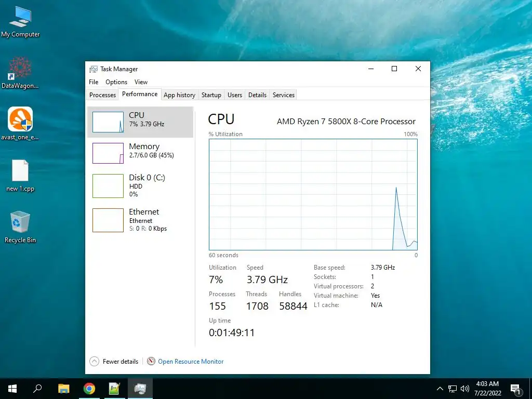Close the Task Manager window
The width and height of the screenshot is (532, 399).
418,69
